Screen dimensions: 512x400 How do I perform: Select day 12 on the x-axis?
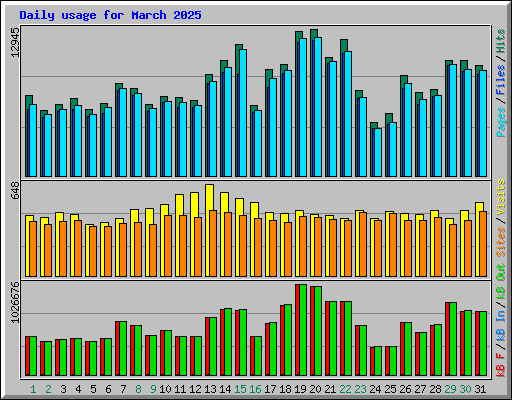(x=195, y=389)
